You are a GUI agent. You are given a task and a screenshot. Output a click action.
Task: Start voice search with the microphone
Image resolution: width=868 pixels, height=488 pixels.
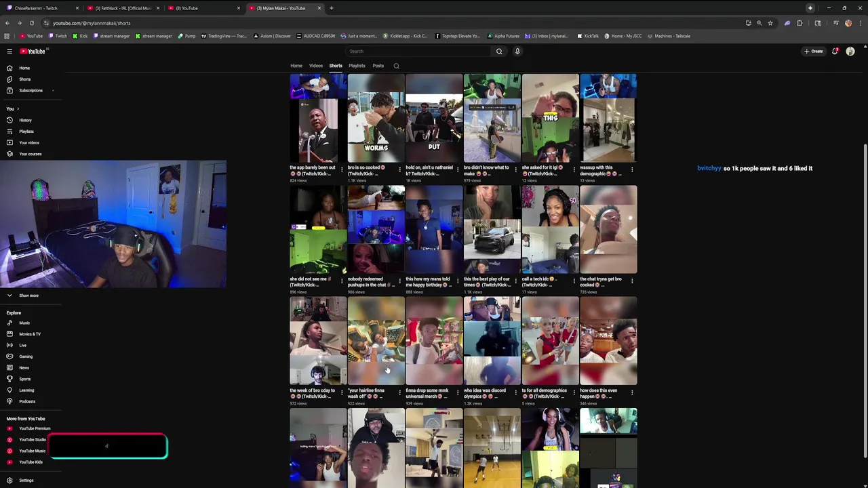coord(517,52)
